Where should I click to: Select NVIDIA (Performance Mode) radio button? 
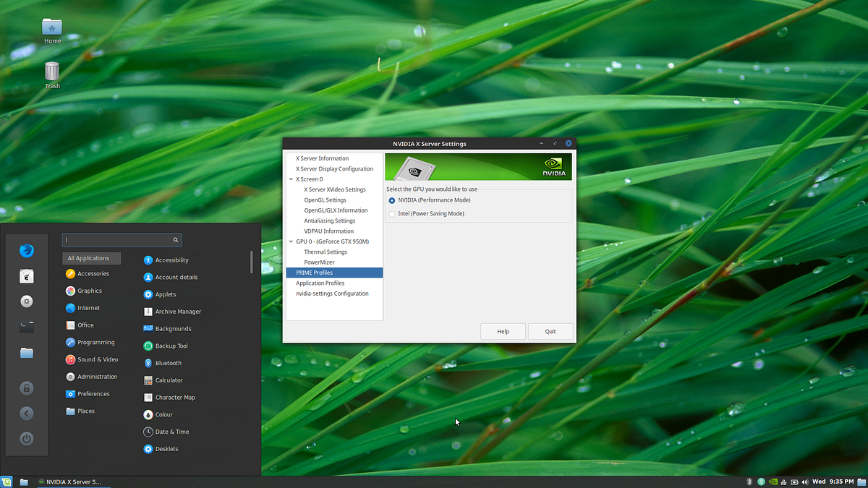(x=392, y=200)
